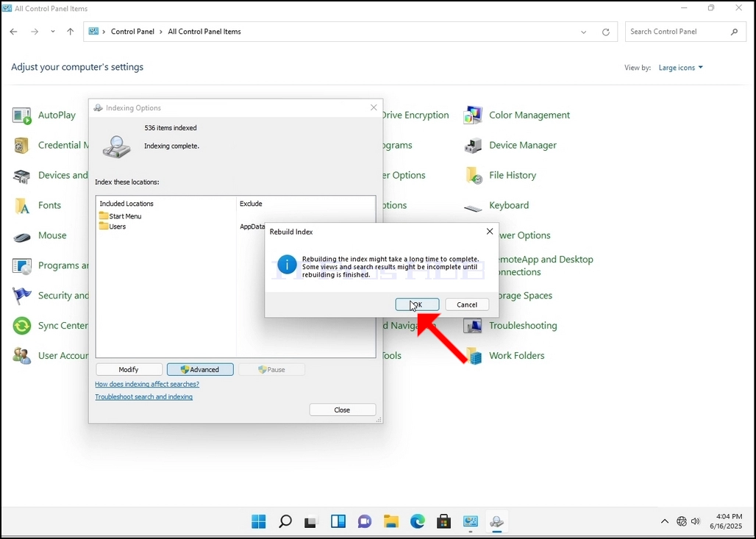Click the network globe tray icon
The width and height of the screenshot is (756, 539).
pos(681,521)
